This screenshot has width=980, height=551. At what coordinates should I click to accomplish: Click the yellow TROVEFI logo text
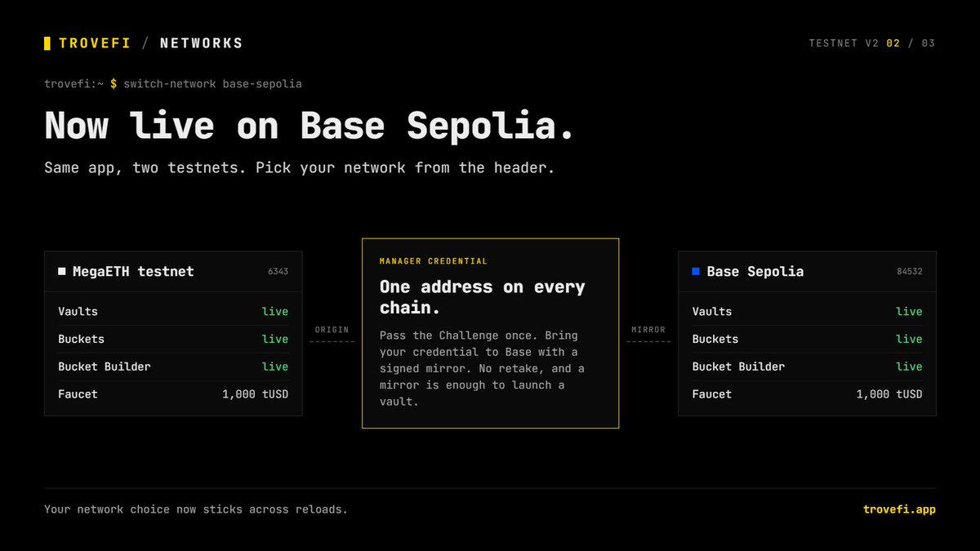coord(95,43)
